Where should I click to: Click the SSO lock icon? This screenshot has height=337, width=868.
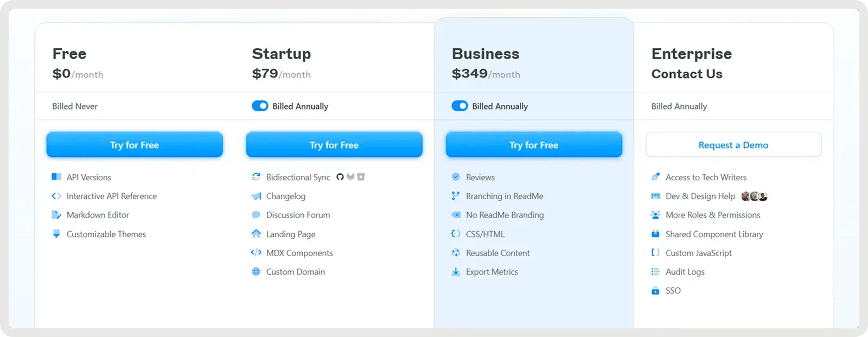pyautogui.click(x=655, y=291)
